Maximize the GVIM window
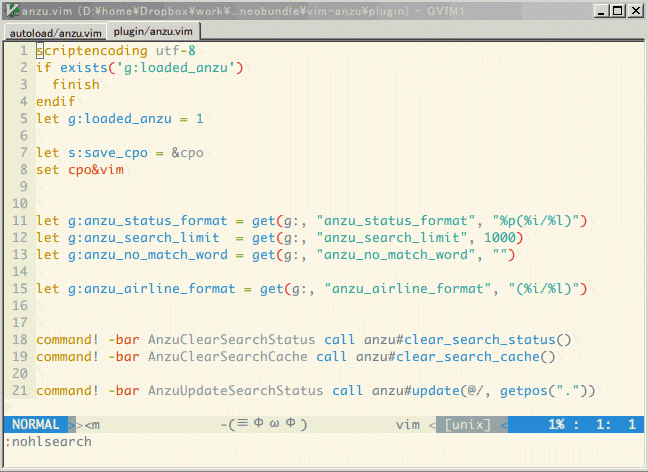648x472 pixels. [618, 11]
